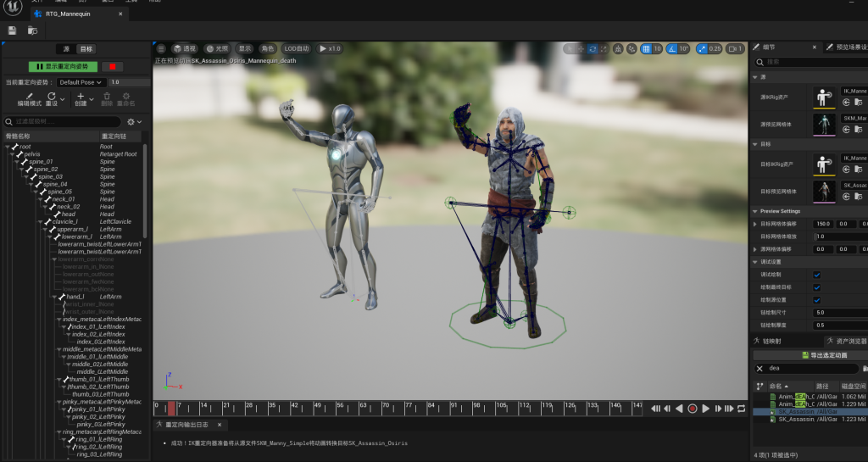The width and height of the screenshot is (868, 462).
Task: Expand the 目标网格体偏移 property
Action: click(755, 224)
